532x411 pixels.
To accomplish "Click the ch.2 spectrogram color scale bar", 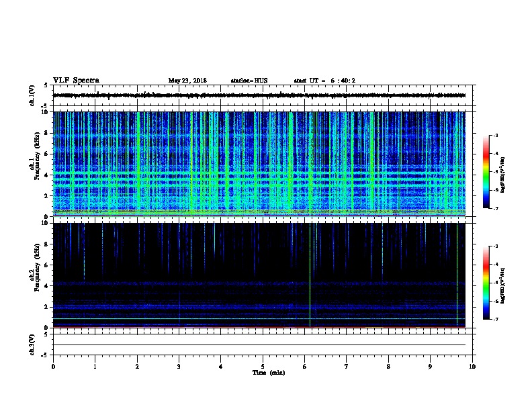I will (486, 283).
